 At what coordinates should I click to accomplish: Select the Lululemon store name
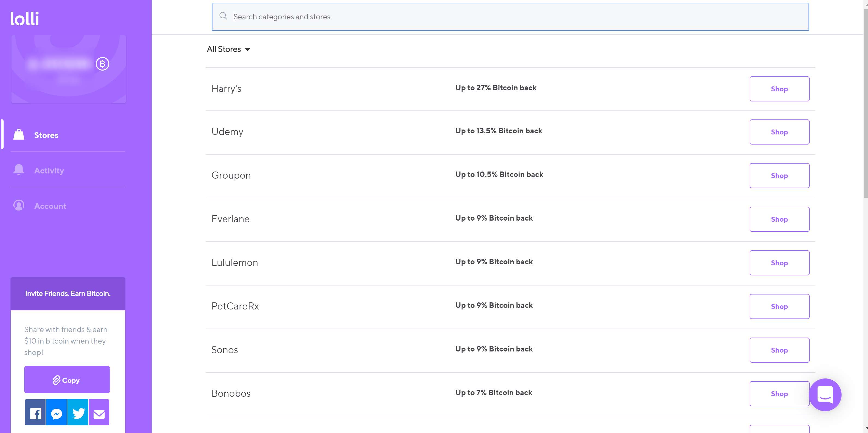(x=235, y=263)
